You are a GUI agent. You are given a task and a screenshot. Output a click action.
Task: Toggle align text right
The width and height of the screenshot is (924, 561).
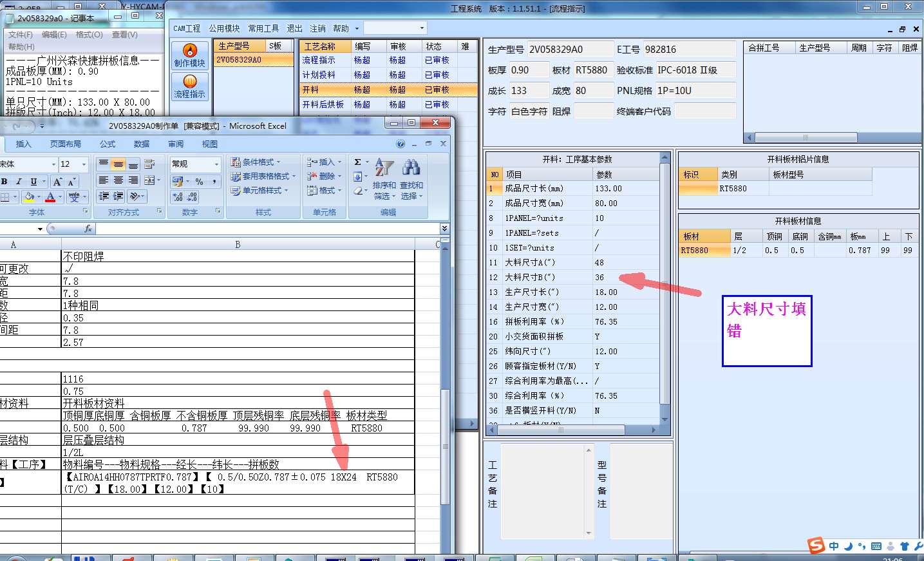pos(133,180)
